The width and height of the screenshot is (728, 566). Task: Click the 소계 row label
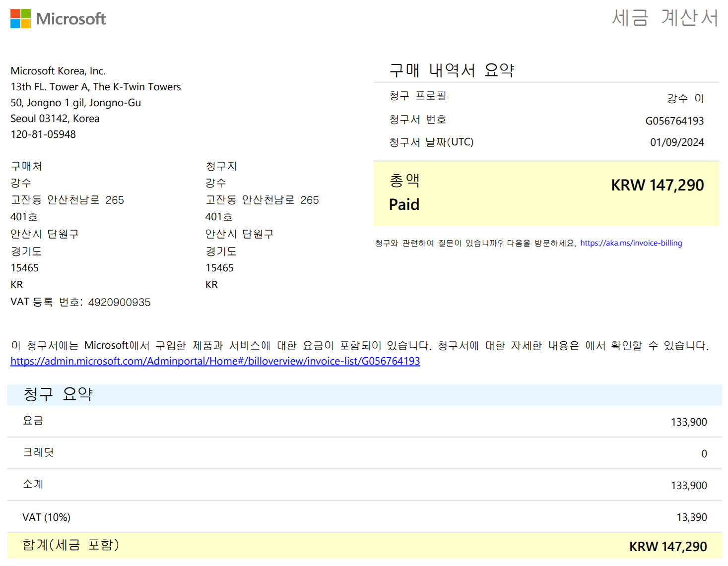(33, 484)
